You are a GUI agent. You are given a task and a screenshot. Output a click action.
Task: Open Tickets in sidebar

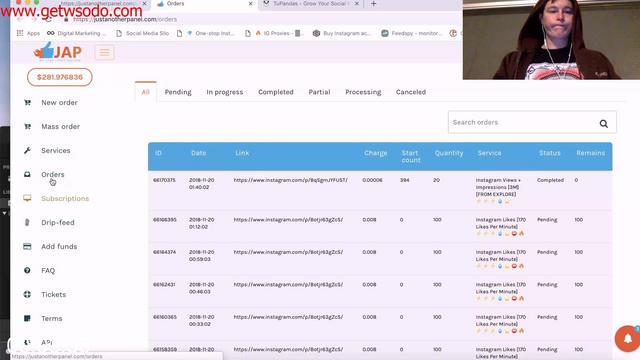click(53, 294)
